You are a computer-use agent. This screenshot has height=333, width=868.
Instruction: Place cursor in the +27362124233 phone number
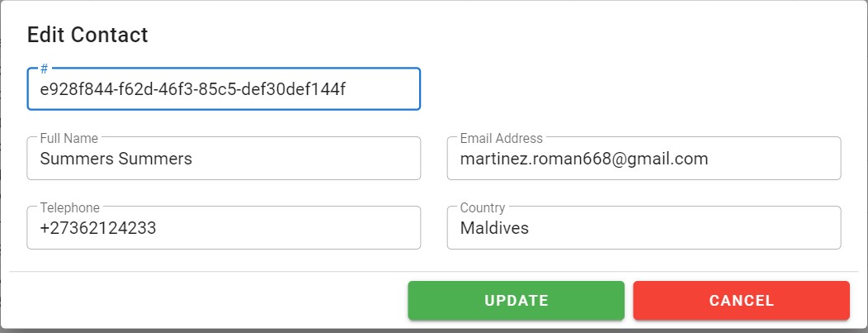pyautogui.click(x=98, y=228)
